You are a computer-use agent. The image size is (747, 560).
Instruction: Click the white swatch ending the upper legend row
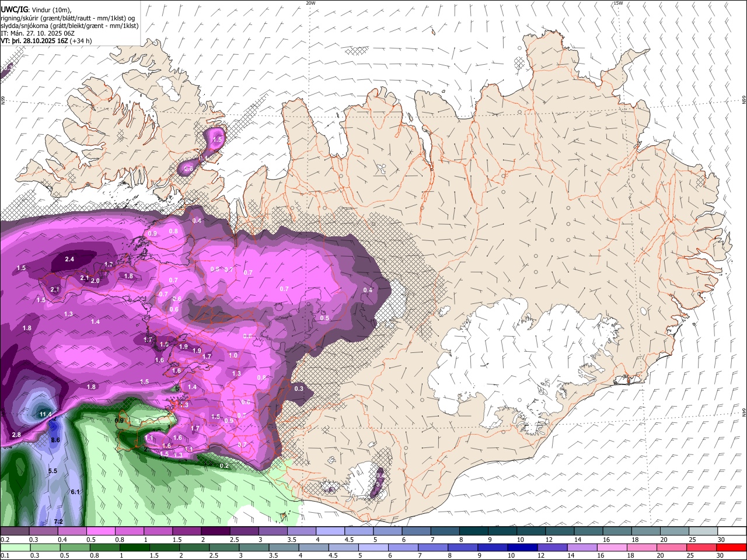pos(731,531)
